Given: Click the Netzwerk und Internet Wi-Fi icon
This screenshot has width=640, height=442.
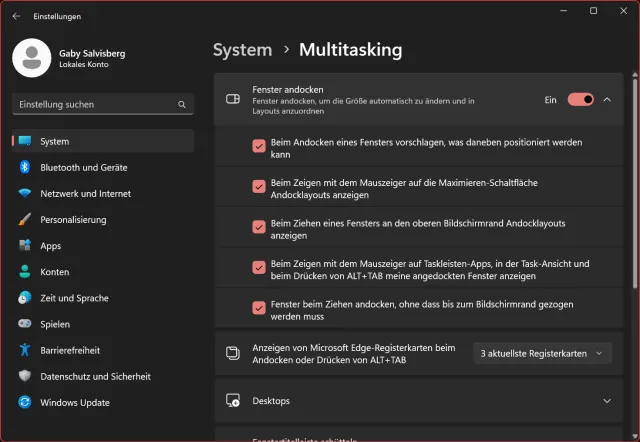Looking at the screenshot, I should coord(25,194).
